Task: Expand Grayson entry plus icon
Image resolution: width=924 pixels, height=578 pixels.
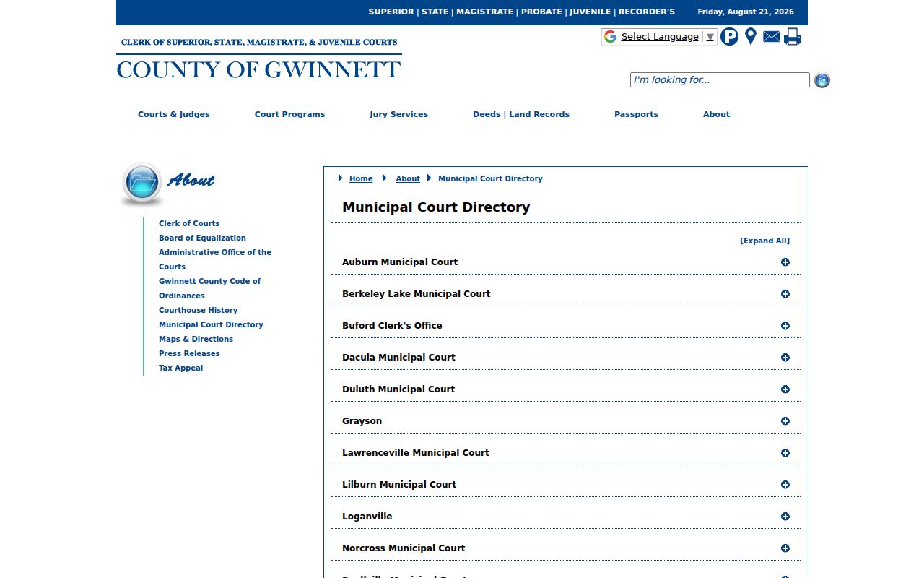Action: click(x=785, y=421)
